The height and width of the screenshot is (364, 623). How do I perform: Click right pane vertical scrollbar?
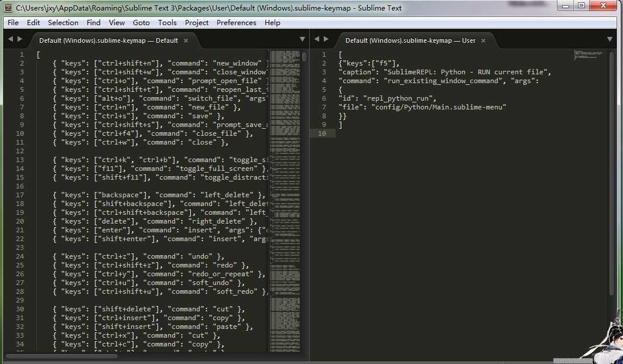[x=612, y=173]
